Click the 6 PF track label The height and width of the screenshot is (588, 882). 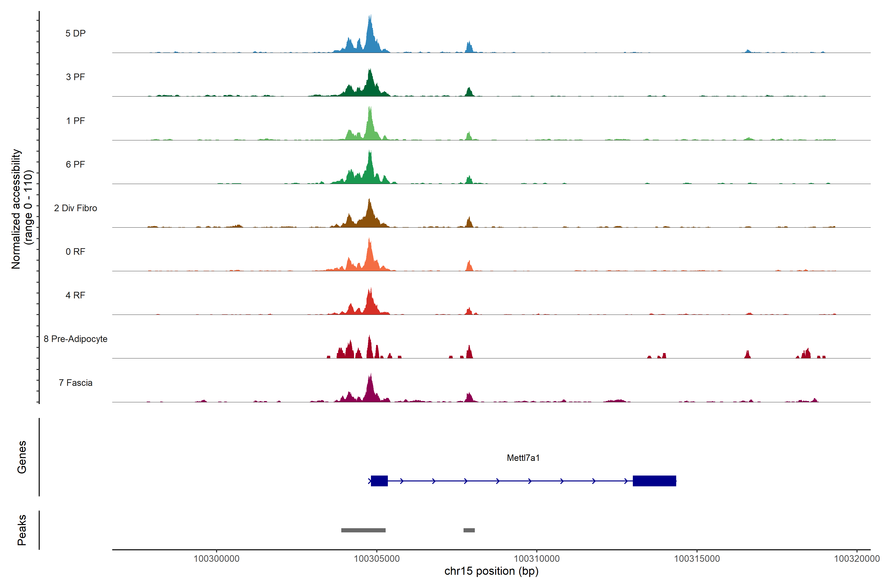[x=75, y=164]
